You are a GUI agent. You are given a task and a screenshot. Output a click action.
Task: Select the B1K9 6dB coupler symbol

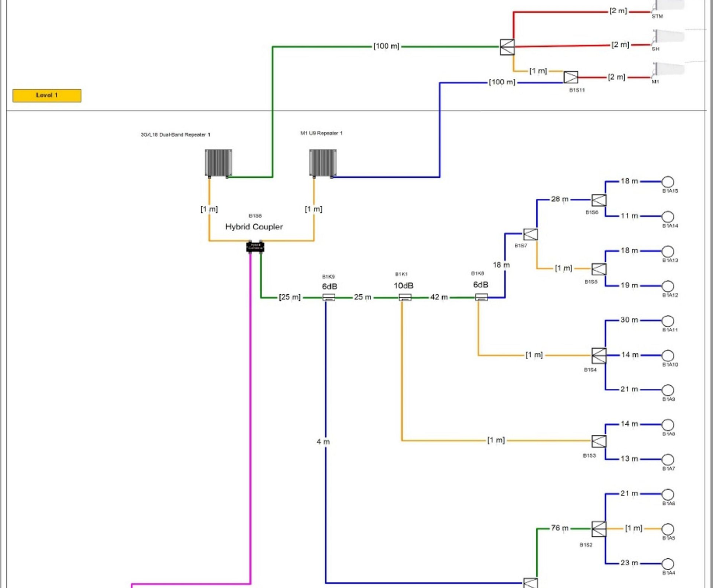point(329,297)
